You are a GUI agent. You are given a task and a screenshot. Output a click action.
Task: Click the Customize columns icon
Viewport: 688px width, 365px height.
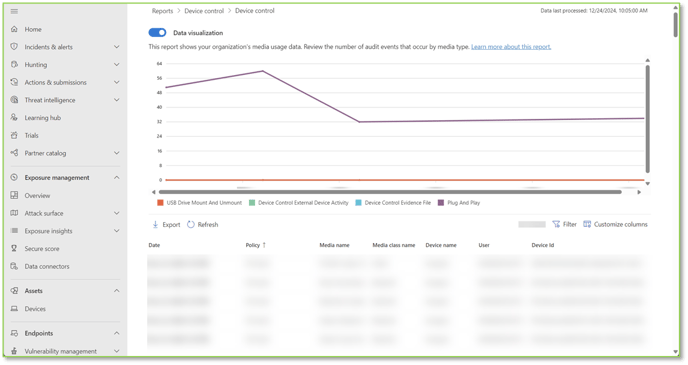(x=587, y=224)
